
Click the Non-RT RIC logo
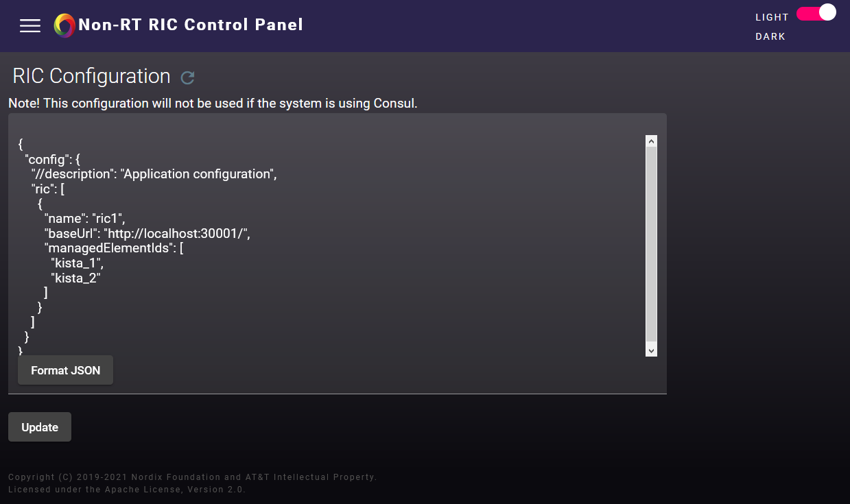(64, 25)
